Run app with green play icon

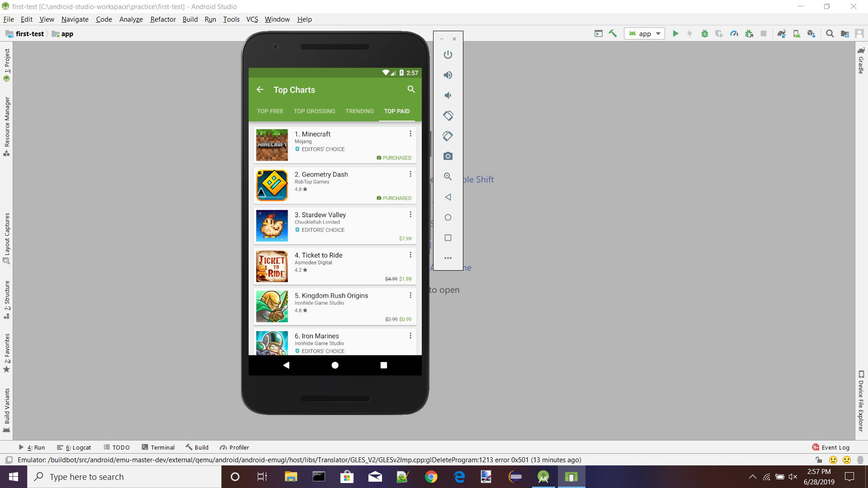point(675,33)
